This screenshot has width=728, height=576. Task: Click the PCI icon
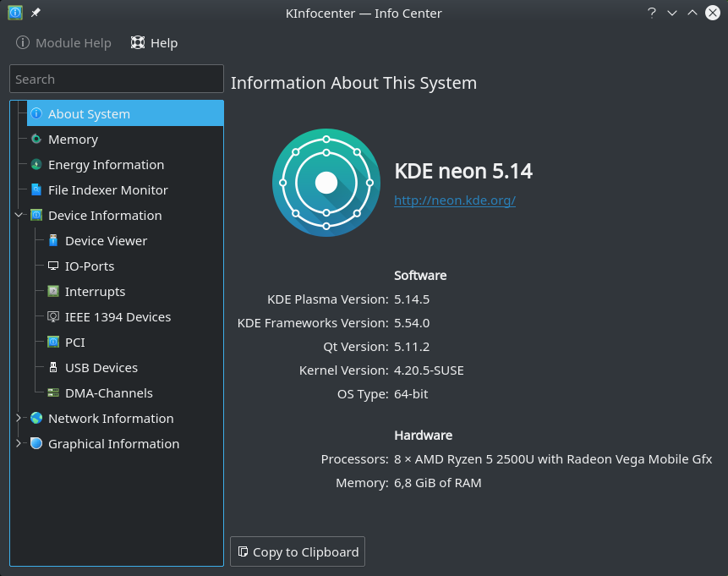(x=53, y=342)
